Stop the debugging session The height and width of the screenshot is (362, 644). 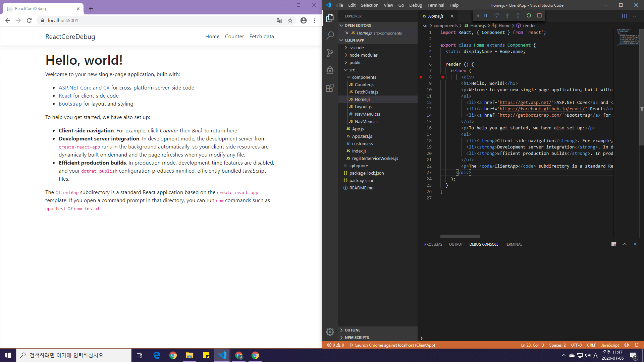(539, 15)
